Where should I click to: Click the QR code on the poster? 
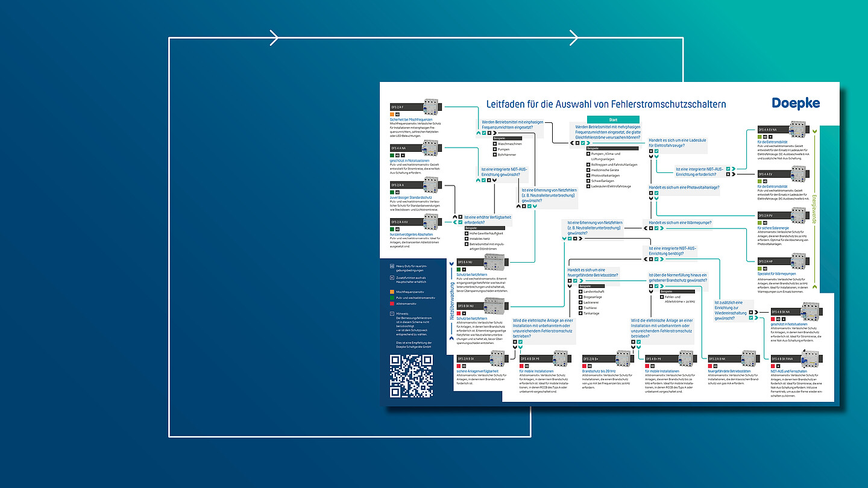pyautogui.click(x=411, y=377)
